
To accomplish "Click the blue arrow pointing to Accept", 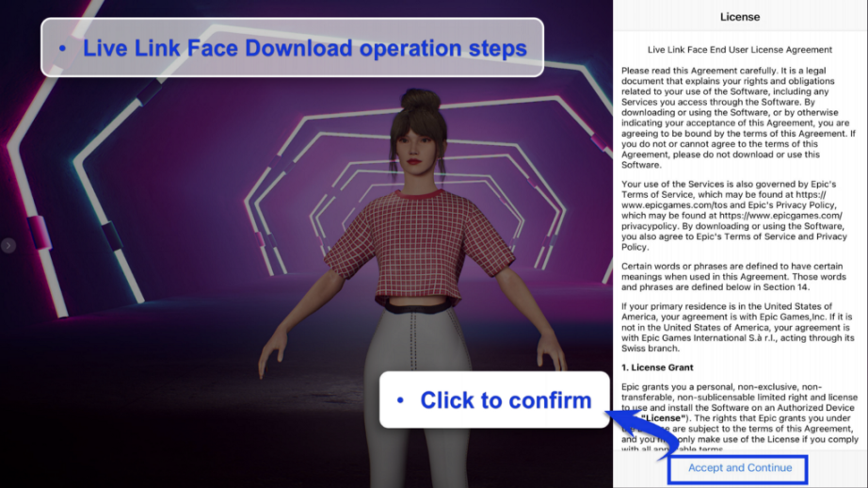I will point(642,431).
